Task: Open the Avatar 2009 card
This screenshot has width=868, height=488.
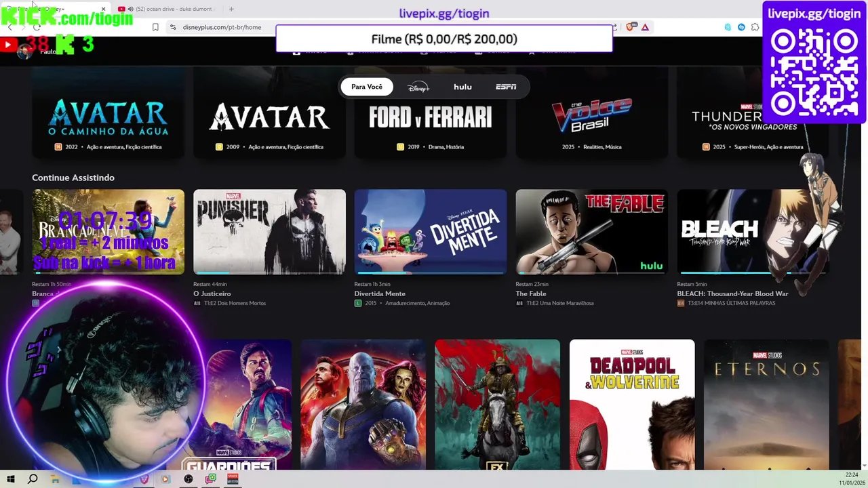Action: tap(269, 113)
